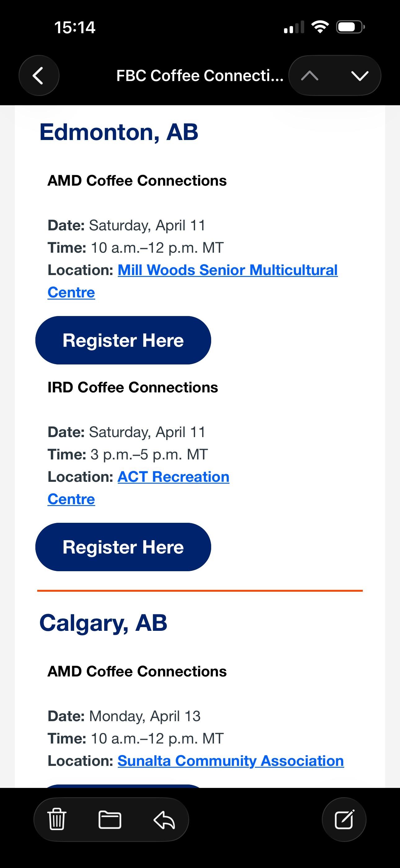This screenshot has width=400, height=868.
Task: Go to next message using down arrow
Action: [x=360, y=76]
